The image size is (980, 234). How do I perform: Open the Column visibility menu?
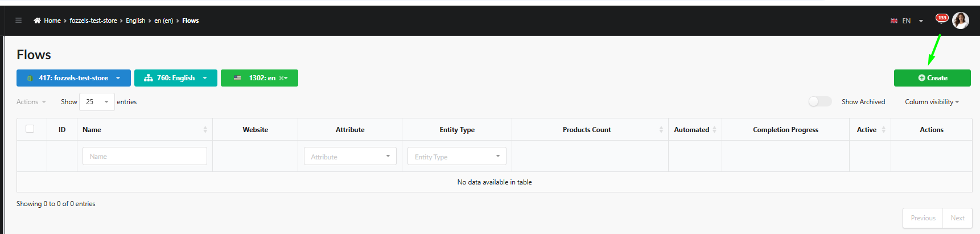932,102
